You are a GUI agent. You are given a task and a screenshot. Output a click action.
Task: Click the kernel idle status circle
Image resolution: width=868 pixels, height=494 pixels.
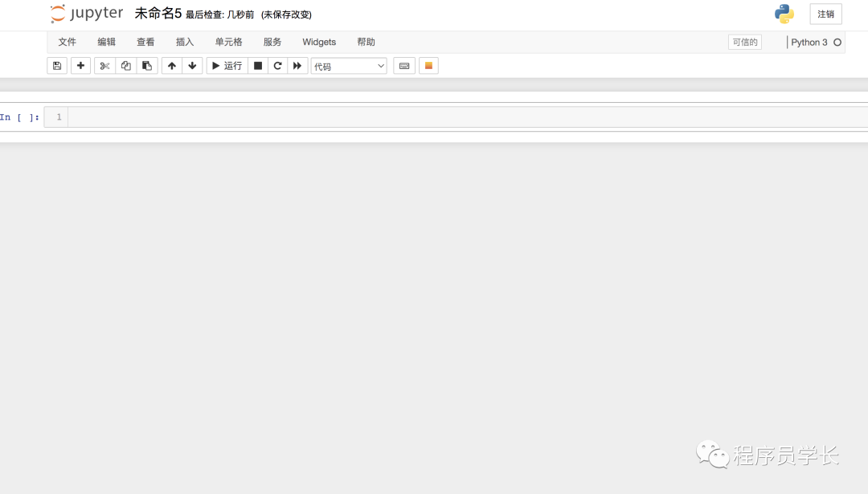(837, 43)
